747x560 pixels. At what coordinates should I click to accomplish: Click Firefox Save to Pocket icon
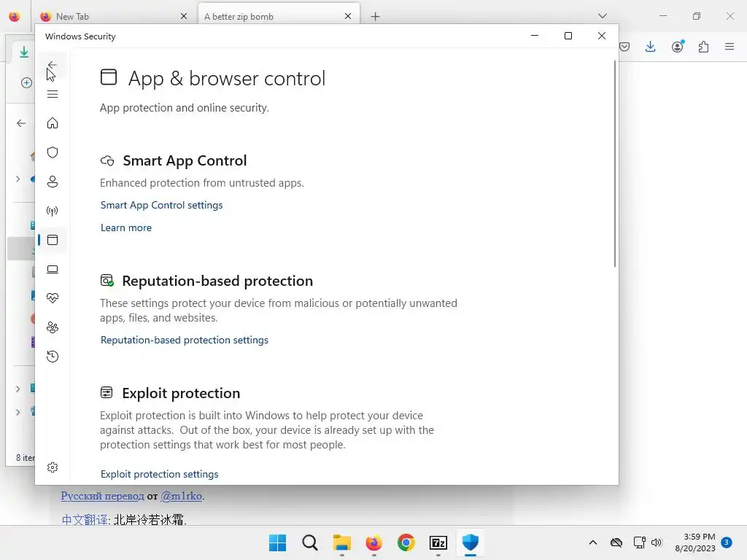[x=624, y=47]
